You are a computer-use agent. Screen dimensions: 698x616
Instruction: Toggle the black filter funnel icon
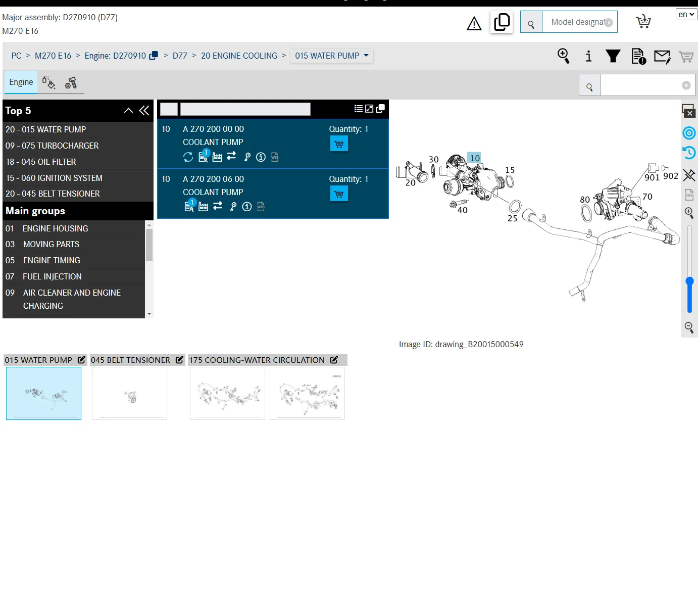(x=613, y=56)
